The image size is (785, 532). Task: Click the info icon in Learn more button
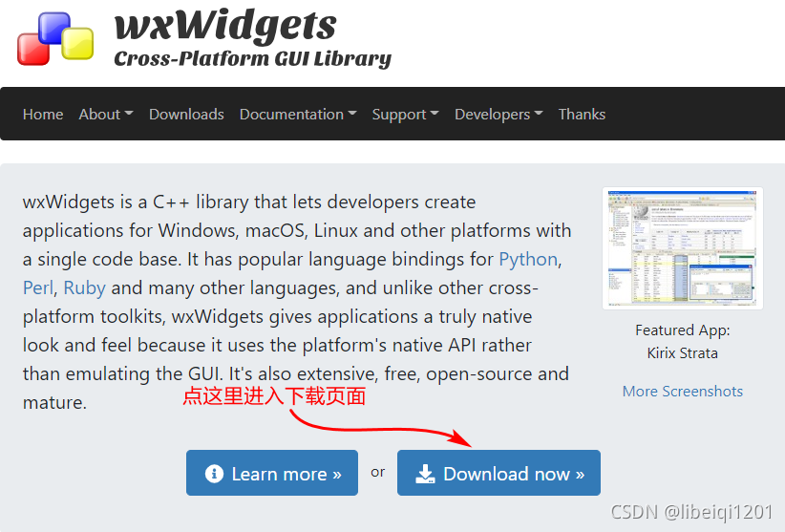214,473
